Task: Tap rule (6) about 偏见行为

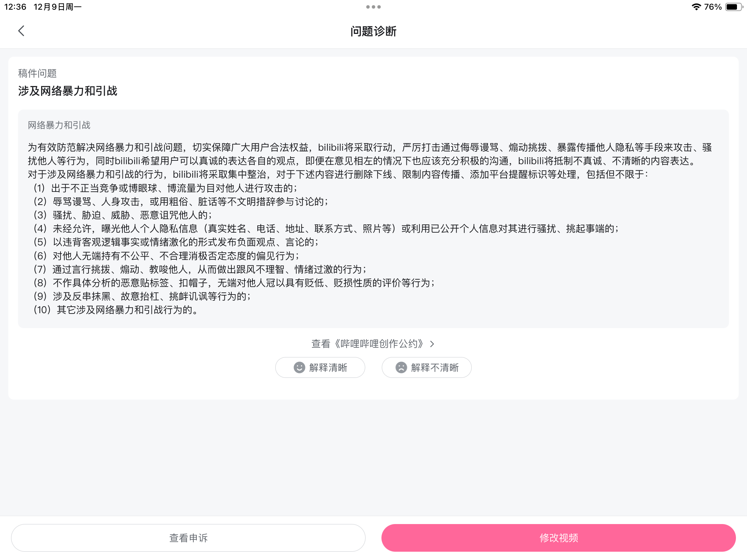Action: (x=166, y=256)
